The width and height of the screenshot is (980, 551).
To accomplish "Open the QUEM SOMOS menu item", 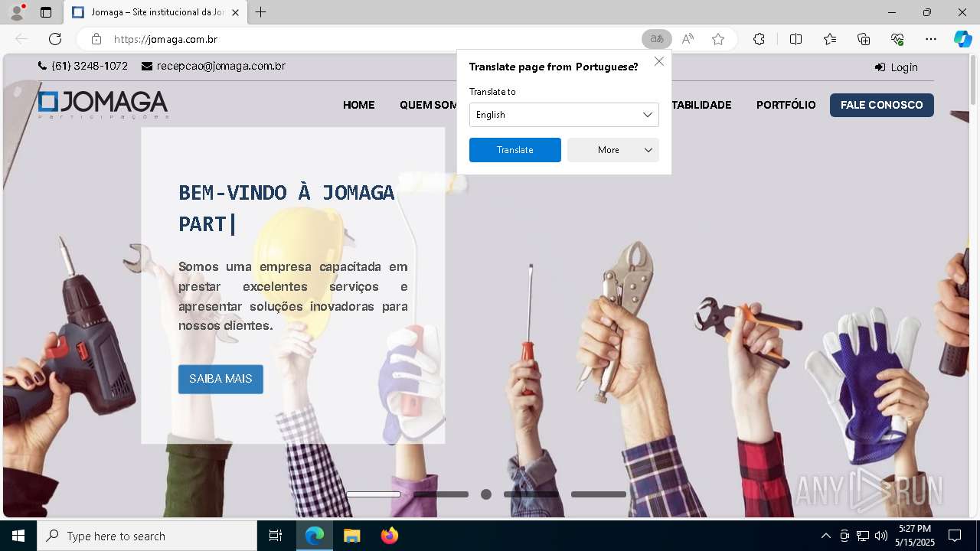I will 429,105.
